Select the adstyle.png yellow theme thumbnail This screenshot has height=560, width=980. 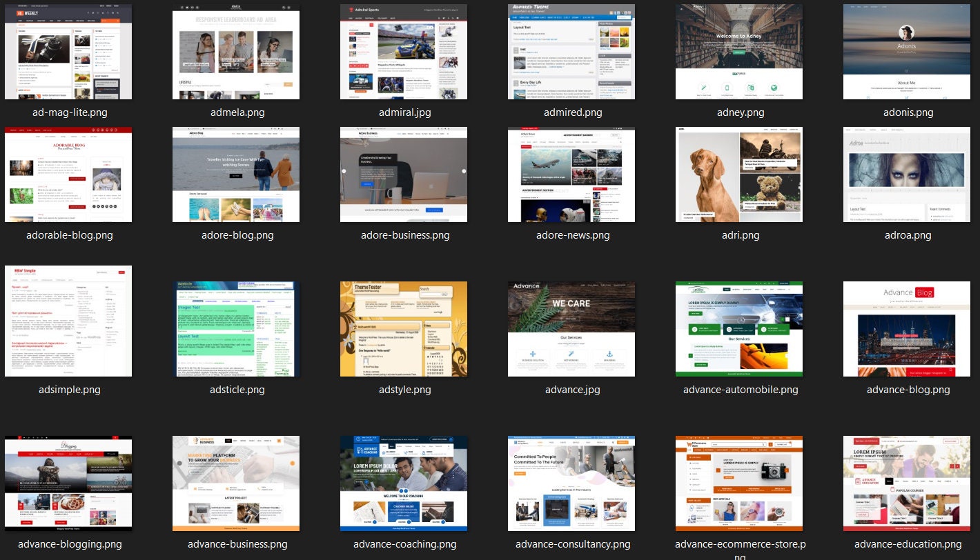(x=404, y=328)
